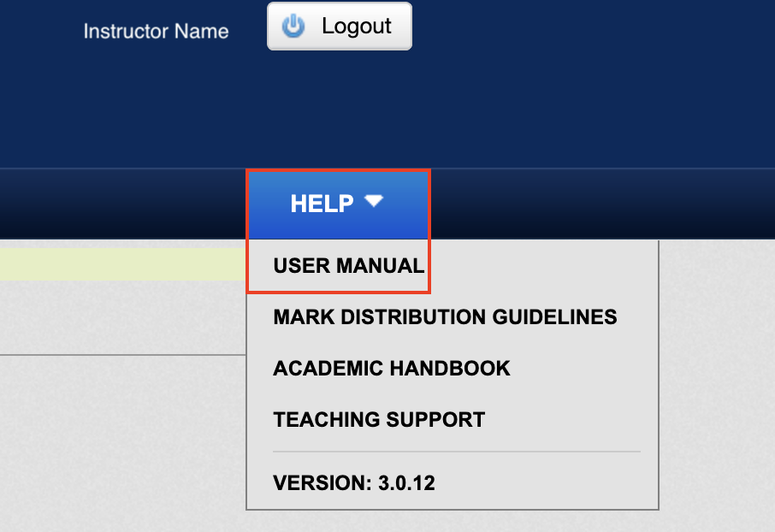775x532 pixels.
Task: Click inside the red outlined region
Action: (338, 231)
